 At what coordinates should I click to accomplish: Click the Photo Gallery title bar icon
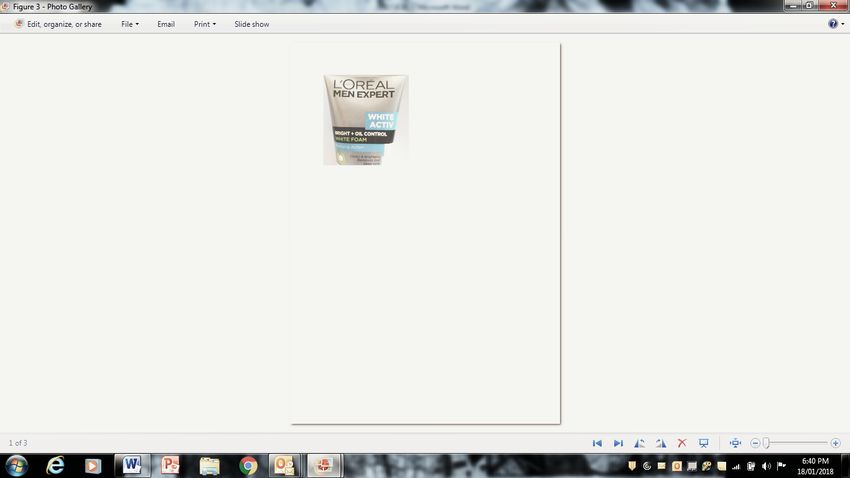point(5,7)
